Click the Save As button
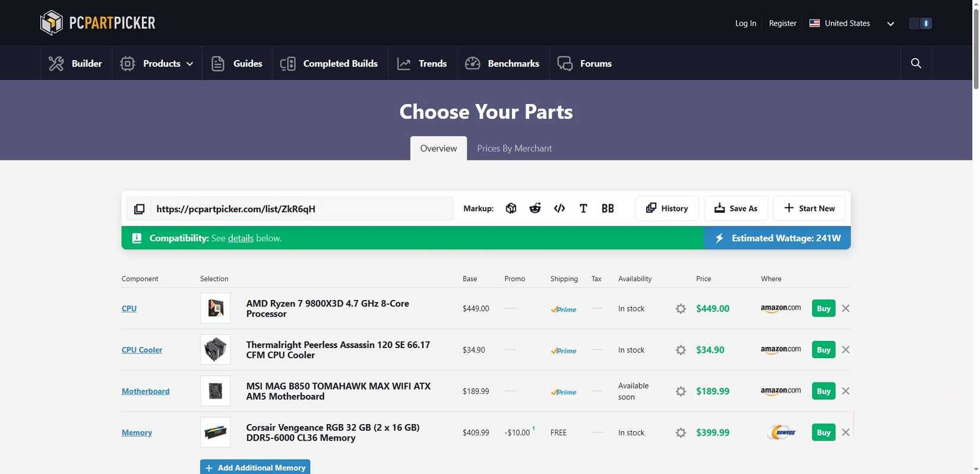The width and height of the screenshot is (980, 474). [736, 208]
